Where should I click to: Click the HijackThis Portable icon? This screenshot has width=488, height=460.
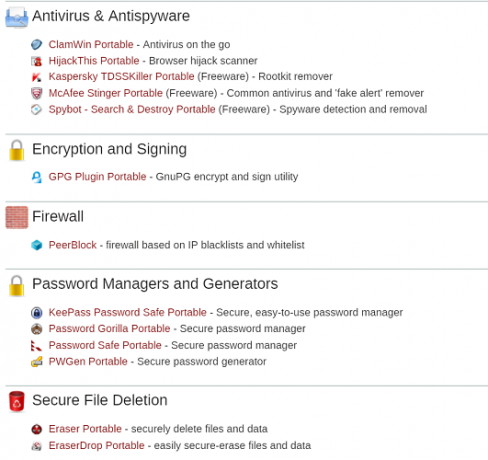coord(37,61)
